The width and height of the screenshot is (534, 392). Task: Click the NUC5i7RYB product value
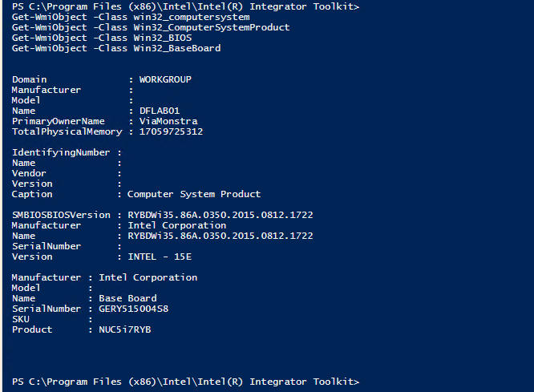click(125, 329)
